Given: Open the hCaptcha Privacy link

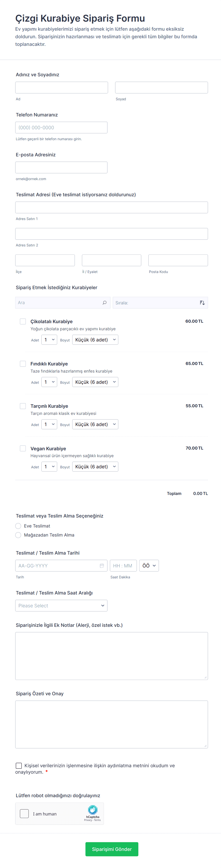Looking at the screenshot, I should point(88,820).
